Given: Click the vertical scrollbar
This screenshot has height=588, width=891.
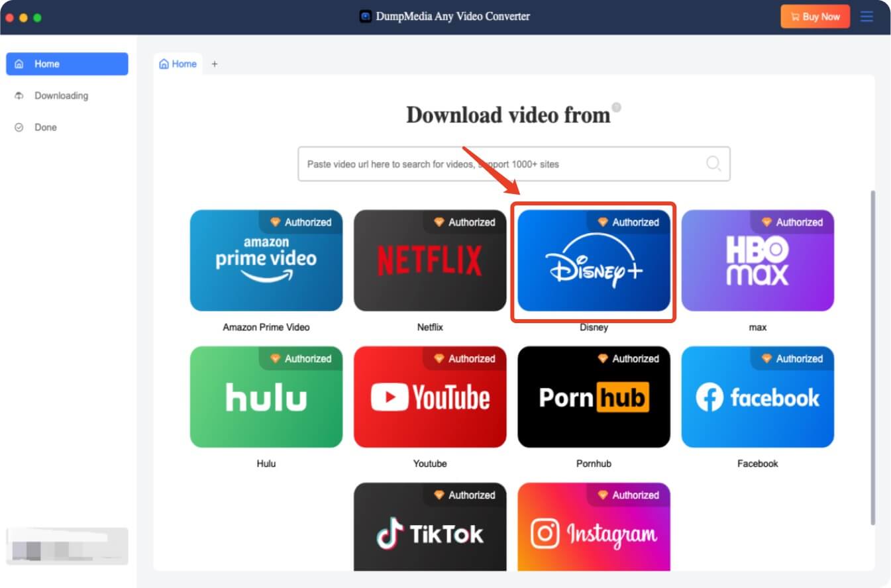Looking at the screenshot, I should click(872, 358).
